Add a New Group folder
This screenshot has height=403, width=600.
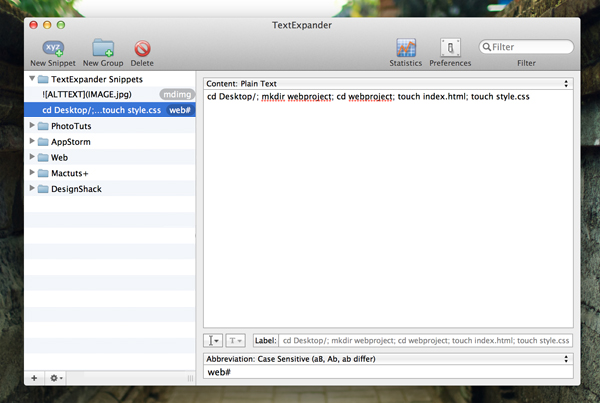click(x=103, y=53)
